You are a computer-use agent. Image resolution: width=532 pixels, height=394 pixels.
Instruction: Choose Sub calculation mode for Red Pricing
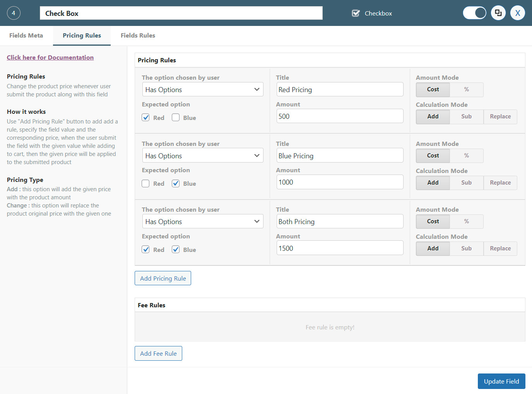click(x=467, y=116)
